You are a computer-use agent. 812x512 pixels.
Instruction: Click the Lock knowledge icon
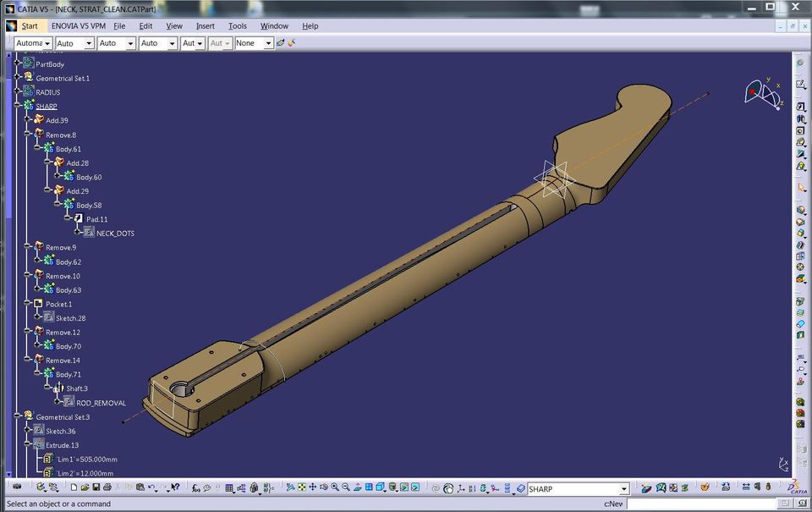[254, 487]
